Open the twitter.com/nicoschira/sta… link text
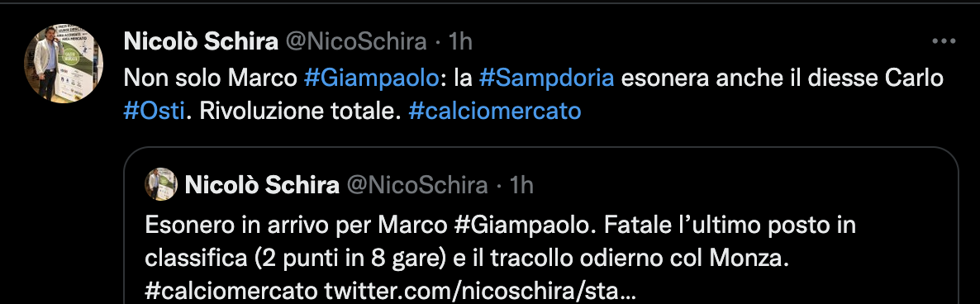The width and height of the screenshot is (980, 304). [481, 291]
